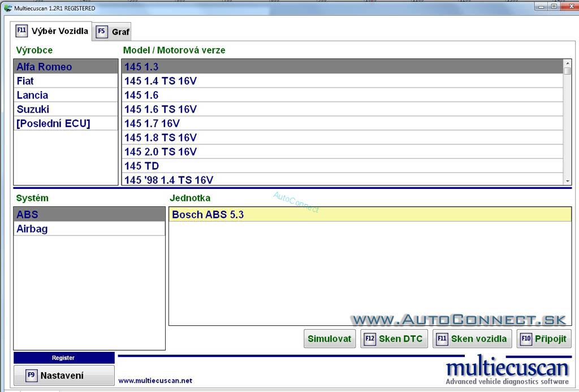Click the blue Register bar

[64, 357]
